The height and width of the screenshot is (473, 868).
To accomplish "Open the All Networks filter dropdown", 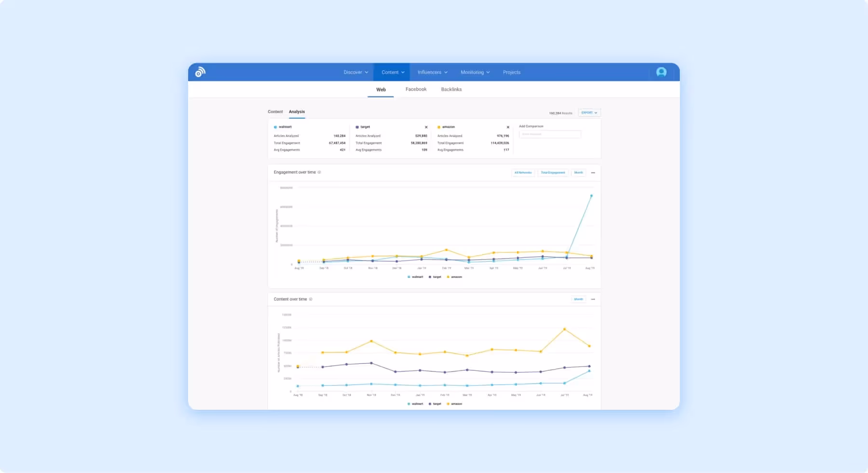I will pyautogui.click(x=523, y=172).
